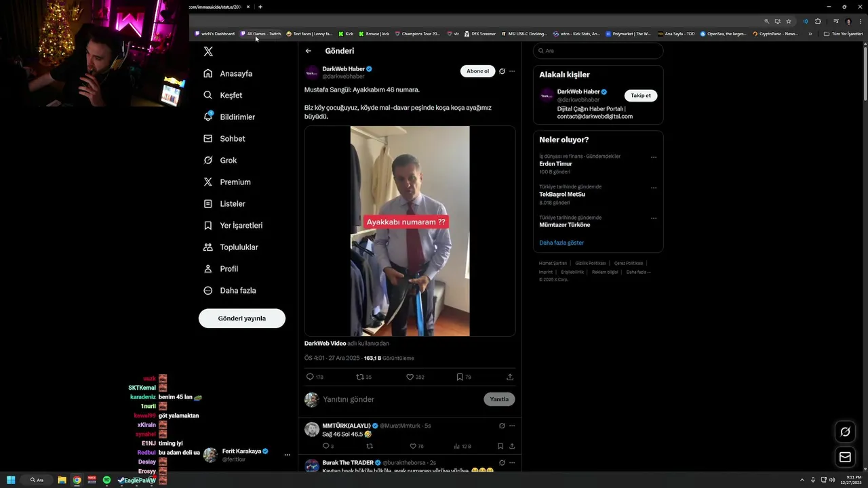Open Spotify from taskbar
Image resolution: width=868 pixels, height=488 pixels.
pos(106,480)
